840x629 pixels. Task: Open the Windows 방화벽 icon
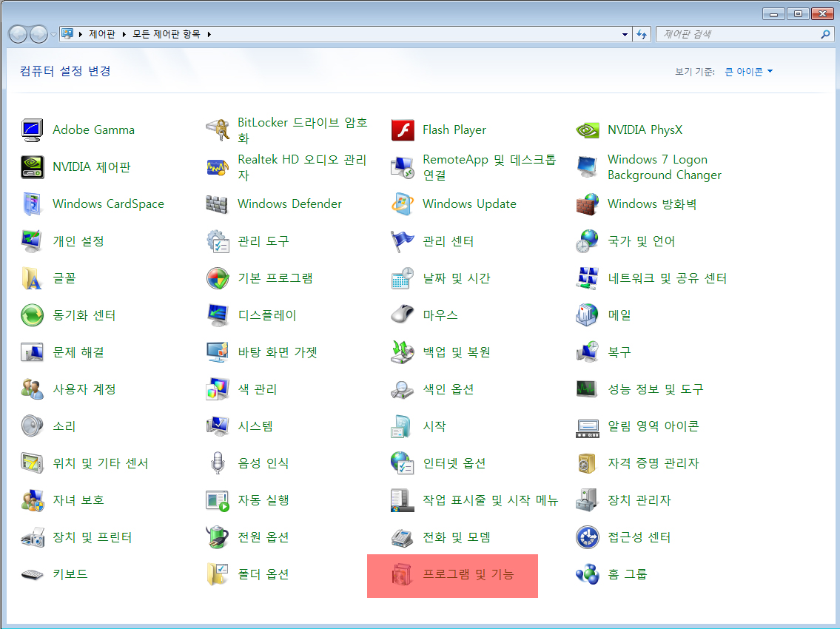point(587,204)
